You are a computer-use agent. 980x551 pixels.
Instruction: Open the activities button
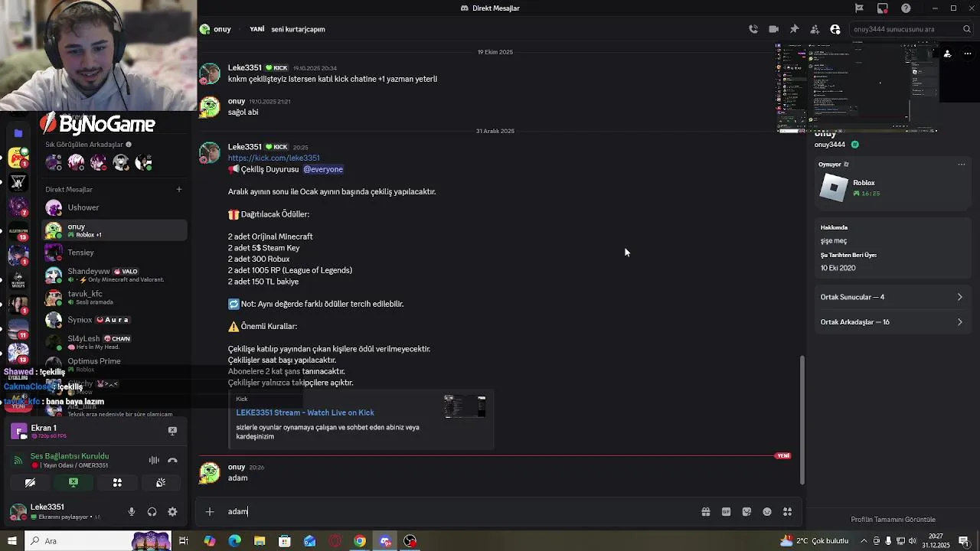coord(117,483)
